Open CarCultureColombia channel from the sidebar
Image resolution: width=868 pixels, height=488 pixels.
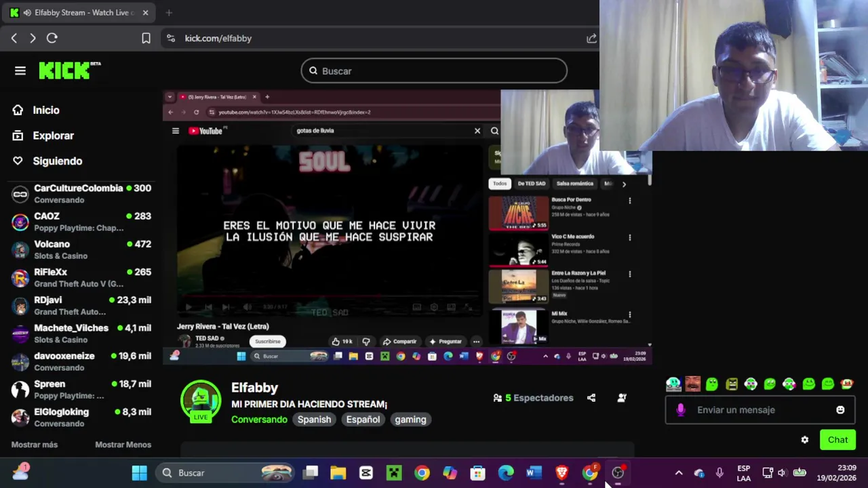click(81, 194)
